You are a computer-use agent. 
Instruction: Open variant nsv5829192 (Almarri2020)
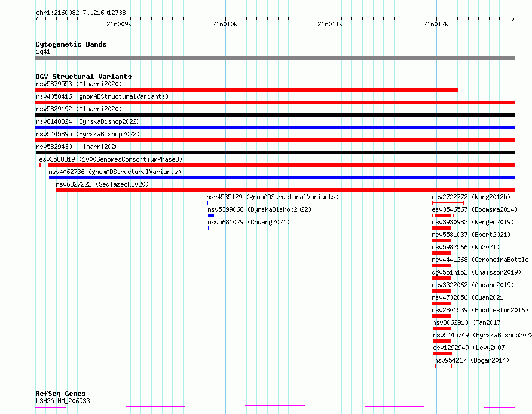click(79, 109)
